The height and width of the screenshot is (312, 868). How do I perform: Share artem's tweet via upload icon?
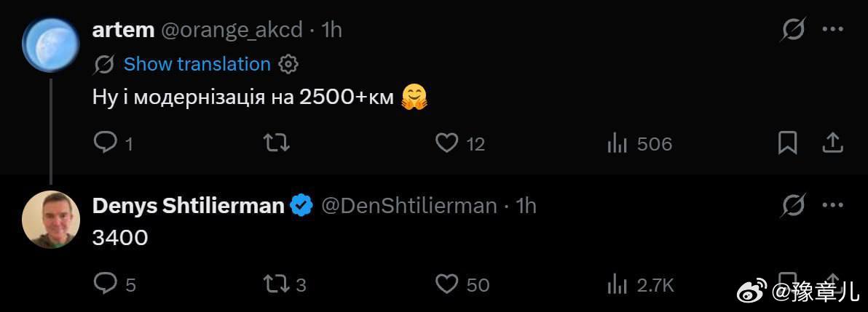click(832, 143)
